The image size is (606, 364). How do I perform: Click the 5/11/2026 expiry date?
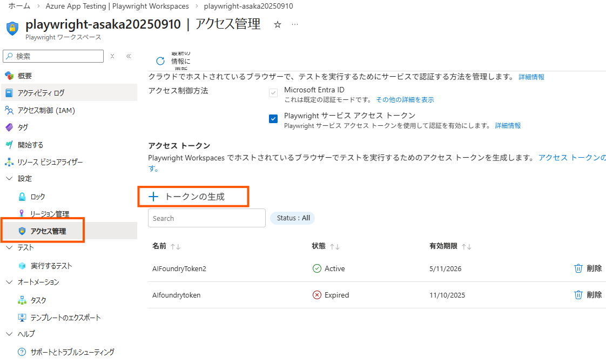point(445,268)
